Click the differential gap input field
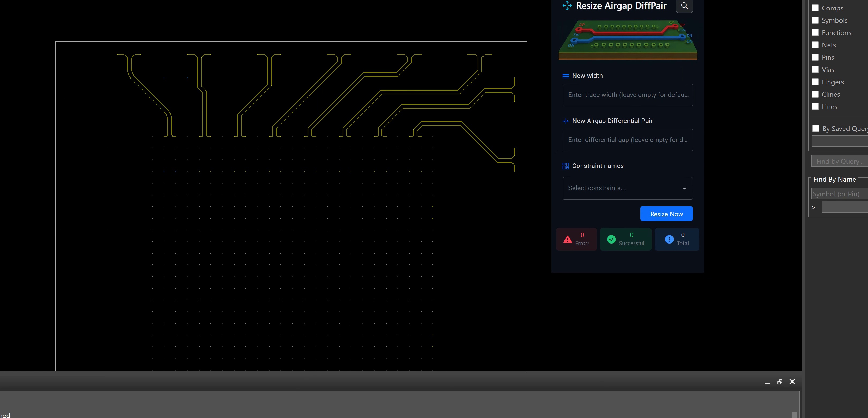 [627, 140]
